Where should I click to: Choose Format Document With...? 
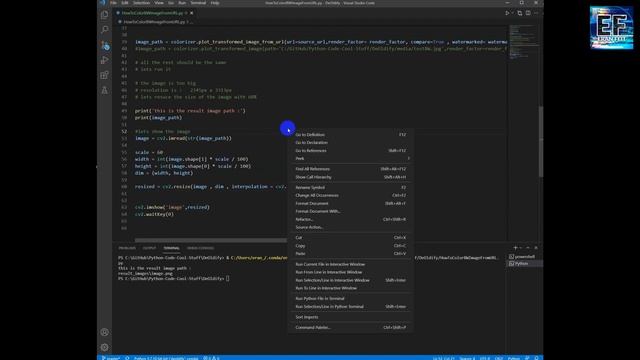pyautogui.click(x=351, y=211)
